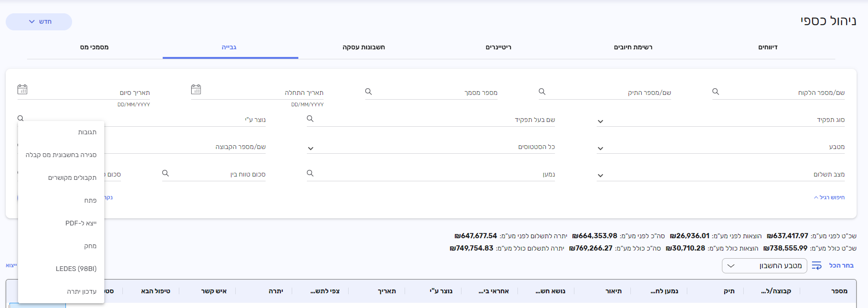
Task: Open the start date calendar picker
Action: pyautogui.click(x=196, y=89)
